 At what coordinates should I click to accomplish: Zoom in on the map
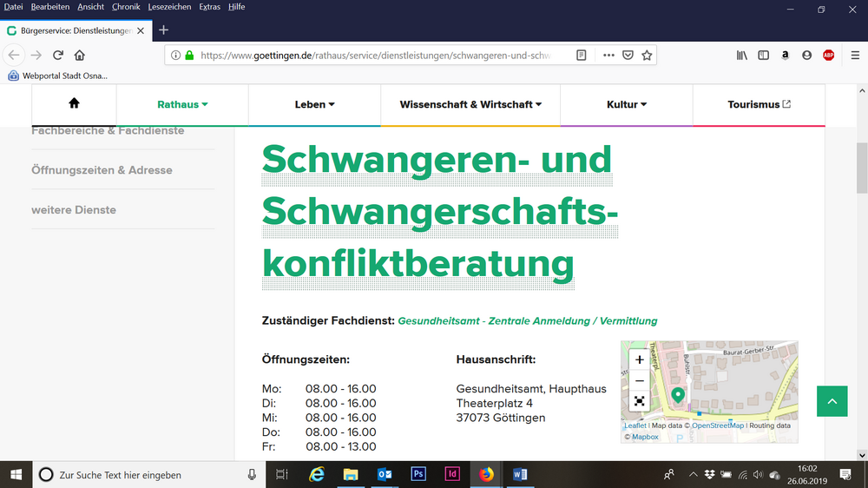point(640,359)
